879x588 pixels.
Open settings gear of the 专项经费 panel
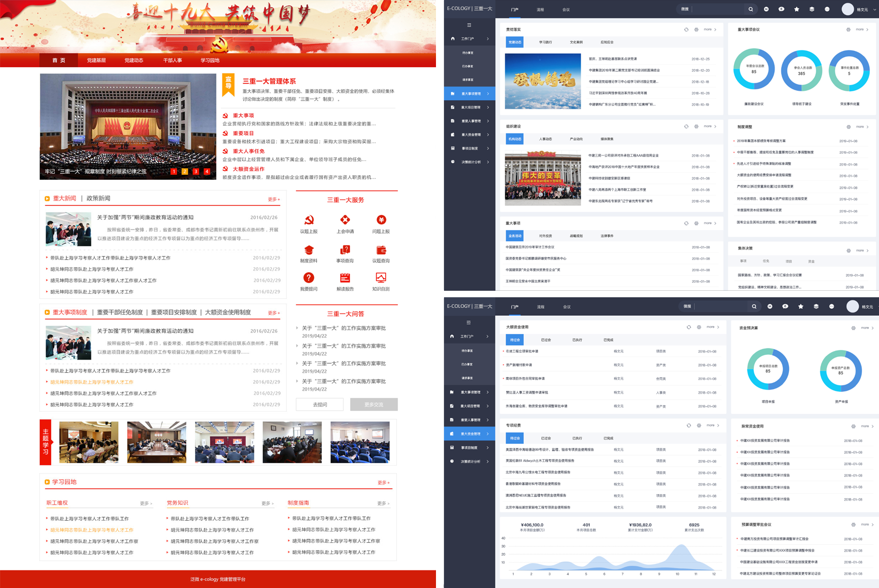click(699, 425)
